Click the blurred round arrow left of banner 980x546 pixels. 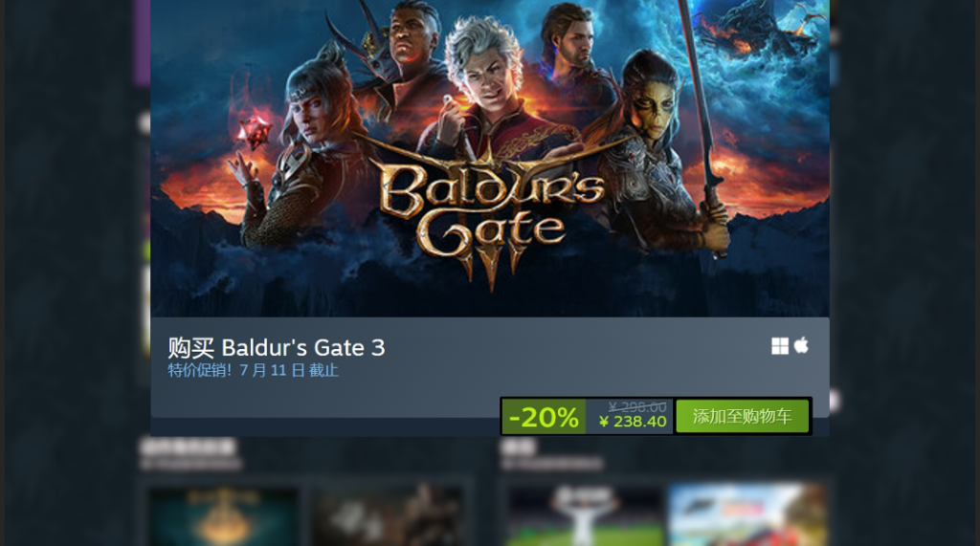144,122
